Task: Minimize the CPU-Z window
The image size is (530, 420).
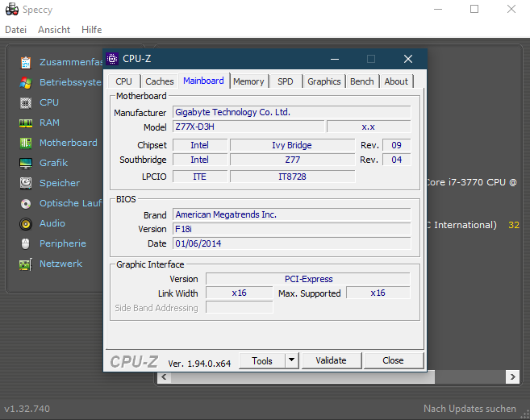Action: click(335, 59)
